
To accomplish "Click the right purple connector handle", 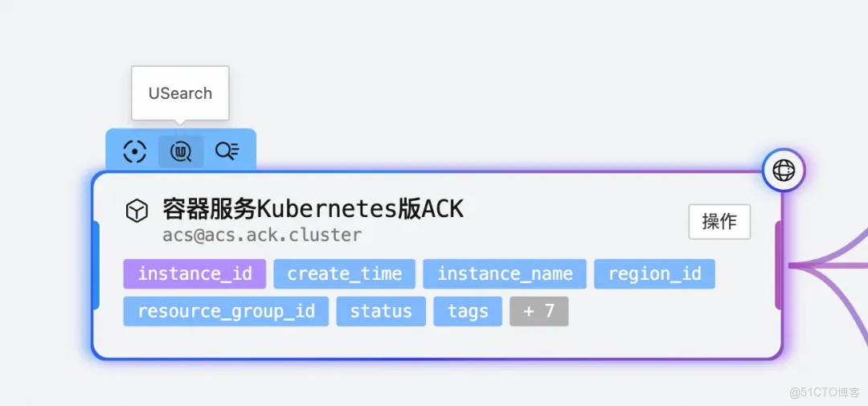I will 778,265.
